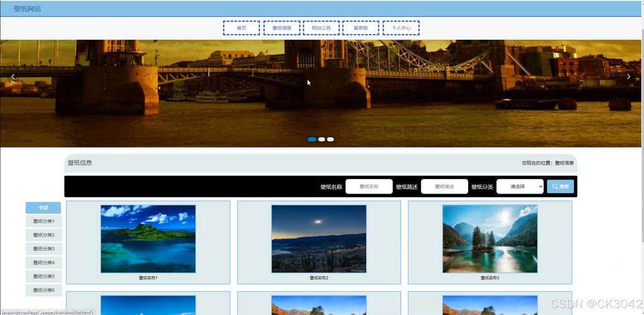Click the 壁纸信息 section heading
Viewport: 644px width, 315px height.
coord(80,163)
